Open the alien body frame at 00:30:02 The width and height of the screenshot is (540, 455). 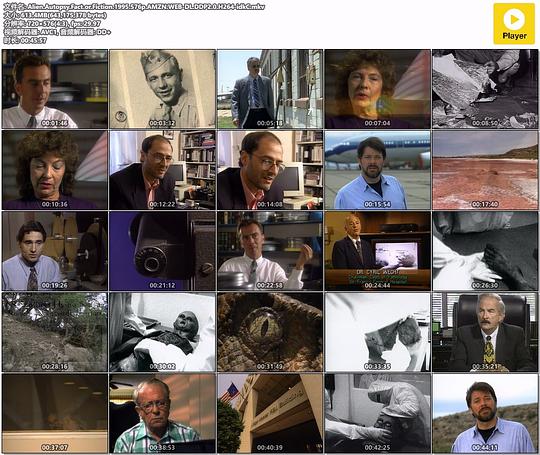pos(162,332)
